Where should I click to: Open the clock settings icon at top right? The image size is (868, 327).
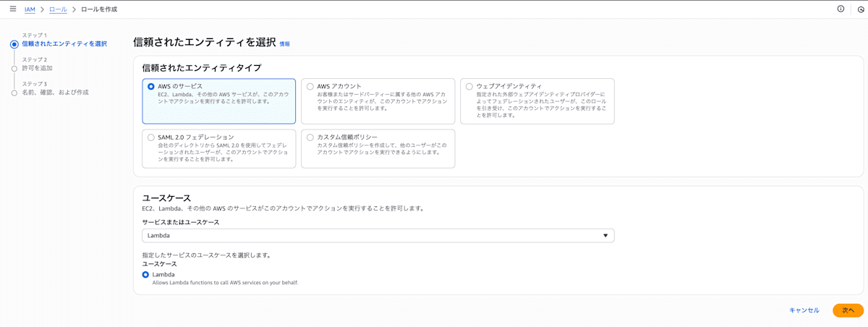pos(861,9)
